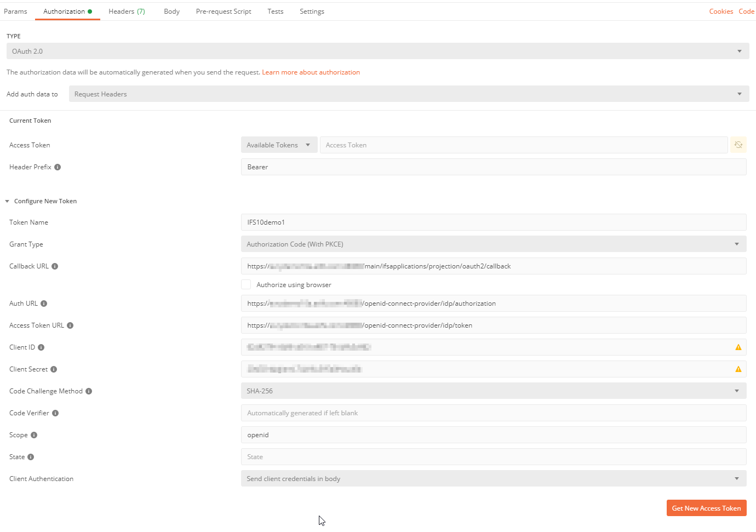The width and height of the screenshot is (756, 532).
Task: Click the warning icon in Client Secret field
Action: (738, 369)
